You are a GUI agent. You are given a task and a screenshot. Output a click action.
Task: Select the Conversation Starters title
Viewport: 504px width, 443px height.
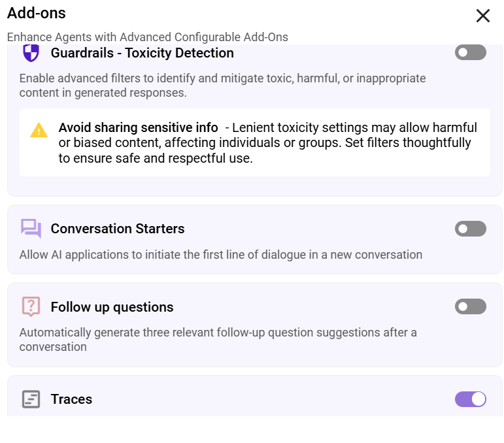tap(118, 229)
